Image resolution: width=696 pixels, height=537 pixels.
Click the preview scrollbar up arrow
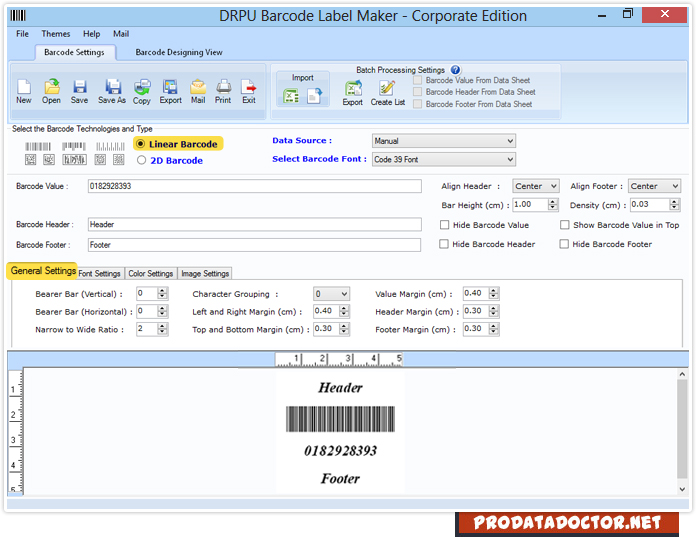click(682, 374)
